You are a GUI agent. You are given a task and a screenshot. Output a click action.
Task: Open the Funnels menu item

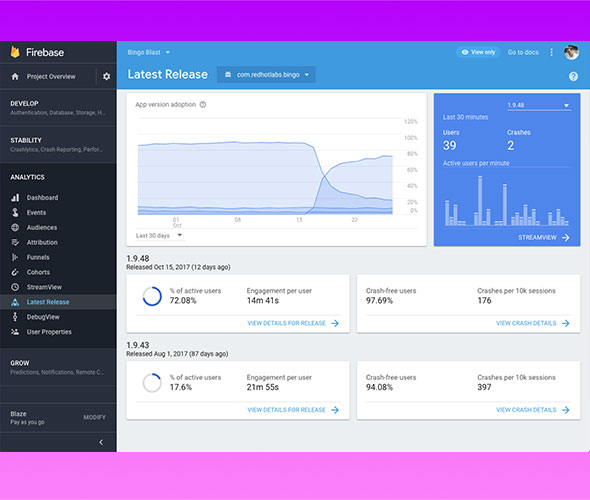(x=58, y=257)
